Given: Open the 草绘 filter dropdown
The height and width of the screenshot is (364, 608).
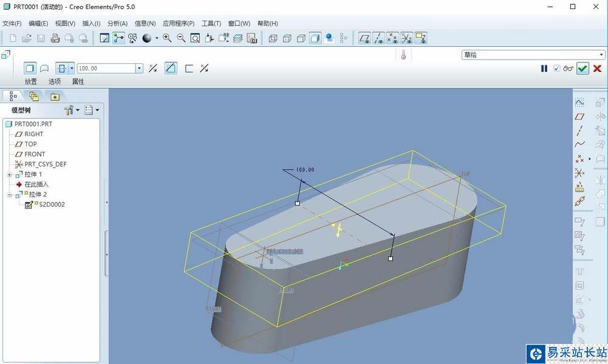Looking at the screenshot, I should tap(533, 55).
